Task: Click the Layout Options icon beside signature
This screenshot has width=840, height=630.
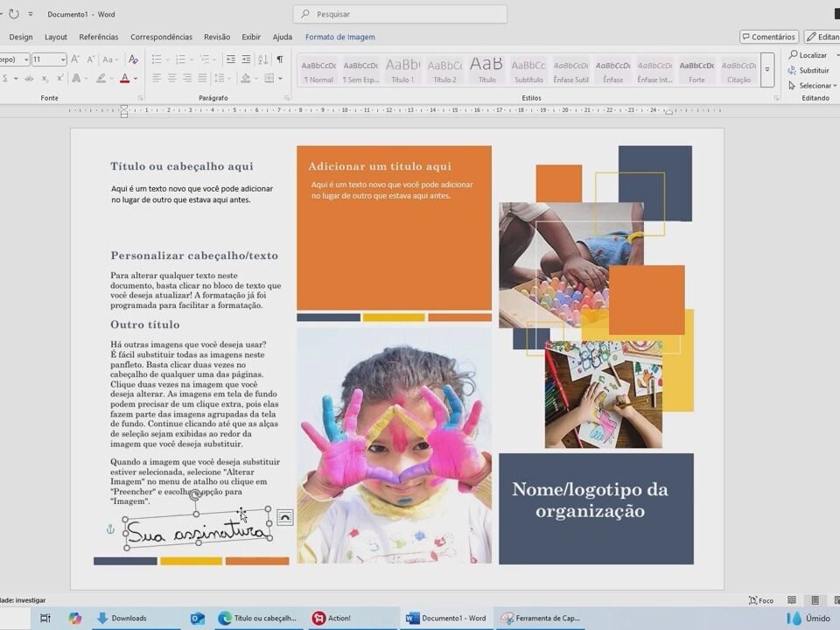Action: click(284, 518)
